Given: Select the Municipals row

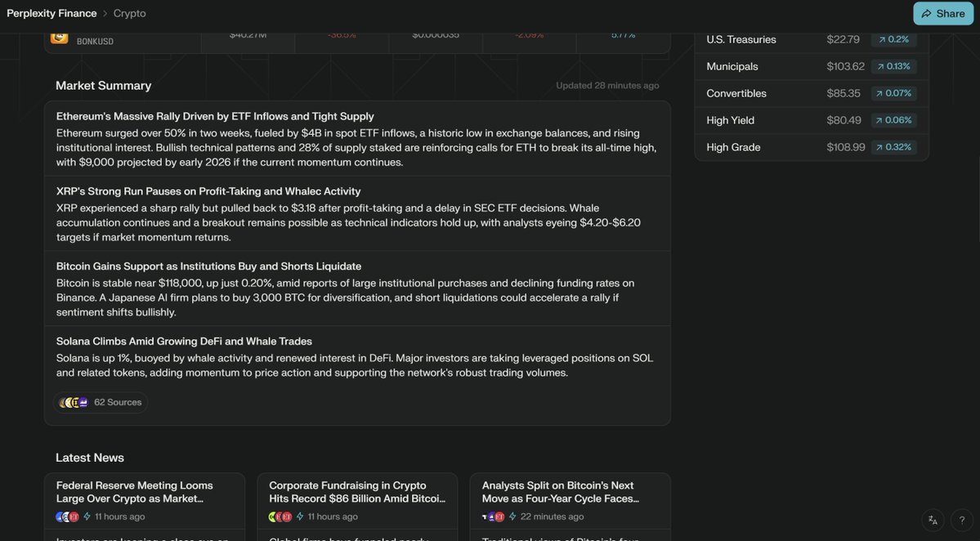Looking at the screenshot, I should [x=812, y=66].
